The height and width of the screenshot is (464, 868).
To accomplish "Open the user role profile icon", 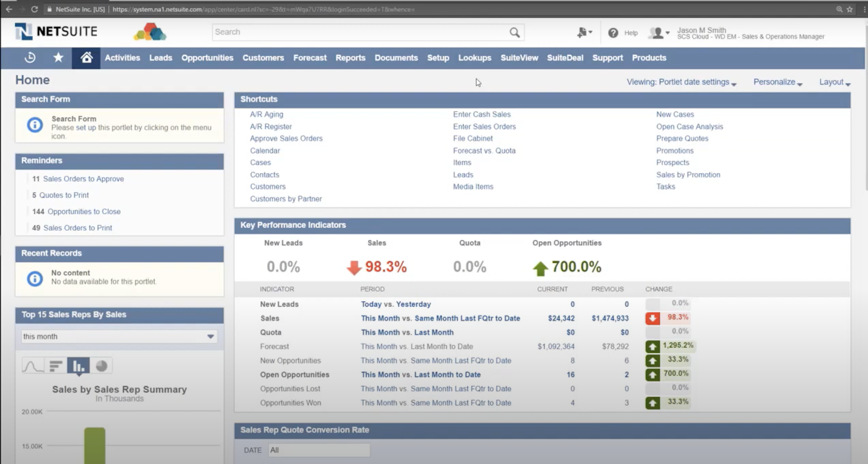I will pos(659,33).
